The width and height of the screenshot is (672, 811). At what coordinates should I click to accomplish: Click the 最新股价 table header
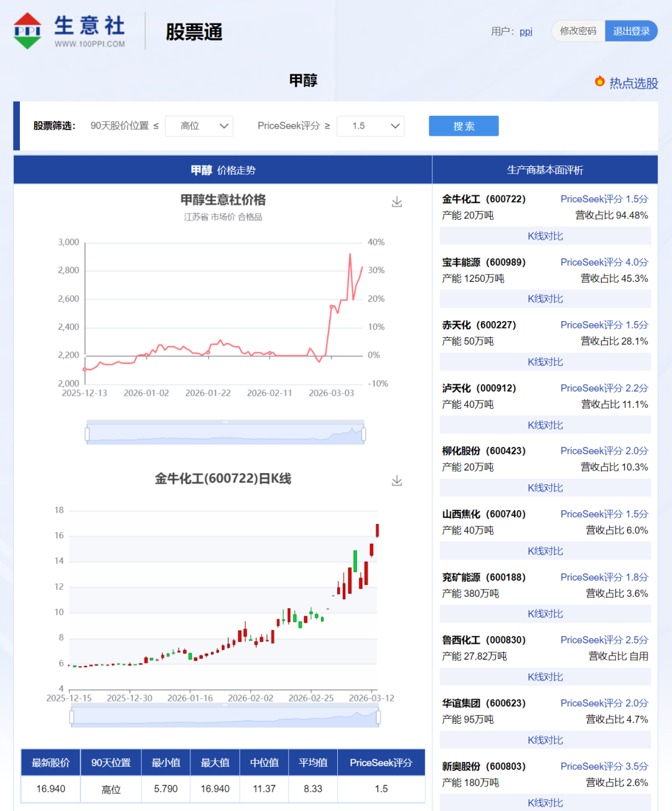(x=51, y=762)
